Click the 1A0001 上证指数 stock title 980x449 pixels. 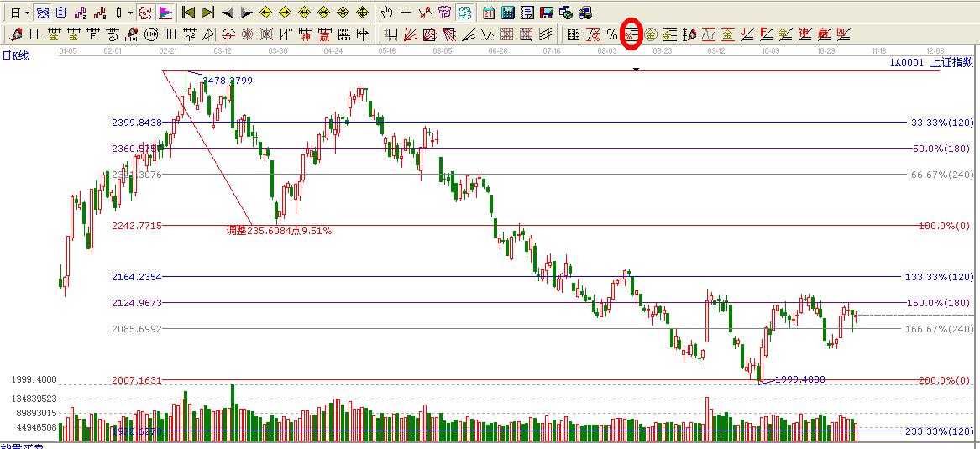tap(932, 63)
